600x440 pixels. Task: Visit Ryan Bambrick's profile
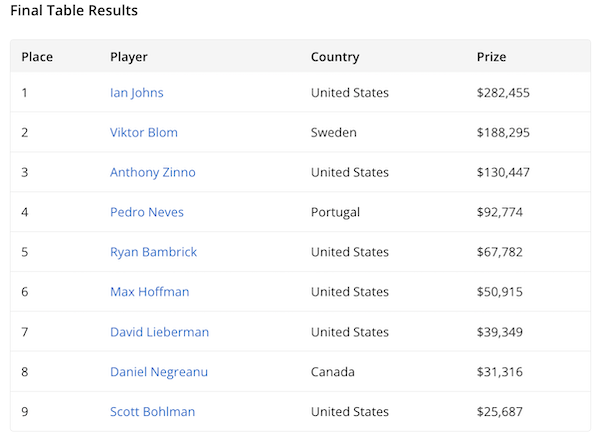tap(153, 252)
